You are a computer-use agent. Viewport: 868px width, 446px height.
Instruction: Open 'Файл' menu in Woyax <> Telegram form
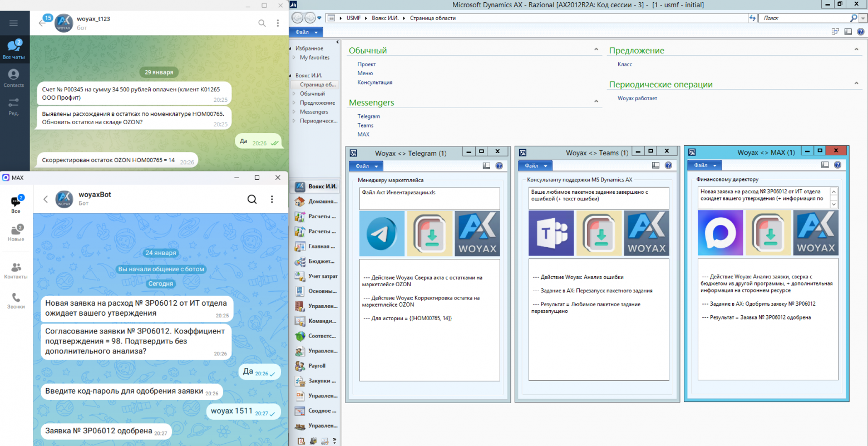tap(366, 166)
